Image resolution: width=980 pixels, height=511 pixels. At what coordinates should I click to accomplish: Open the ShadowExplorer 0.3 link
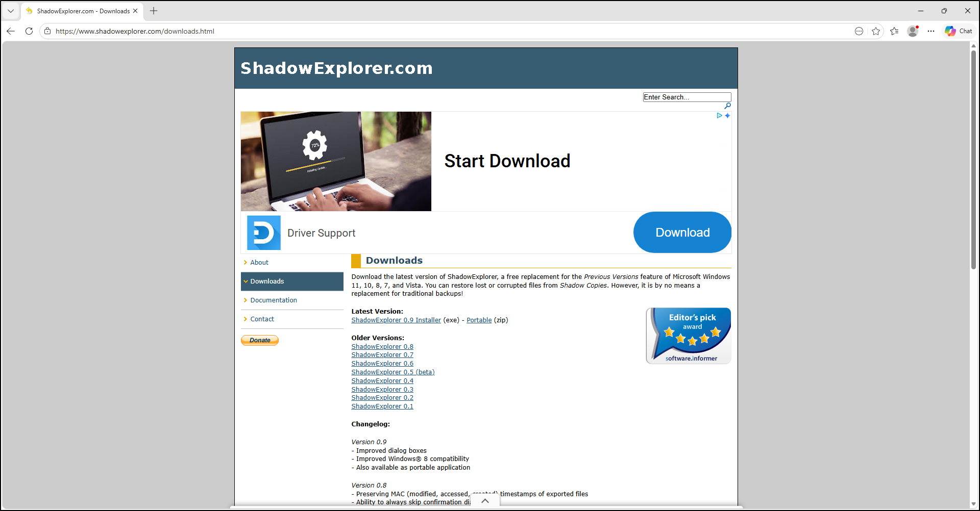[382, 390]
